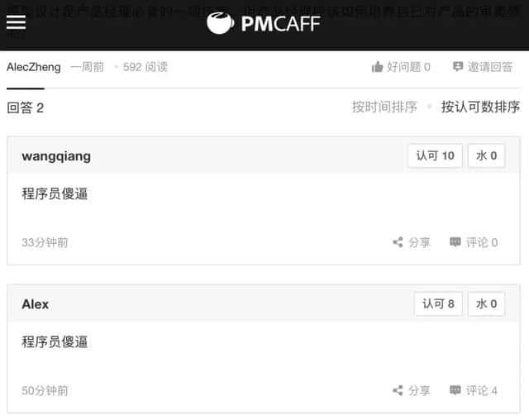Mark wangqiang's answer as 水 0
The image size is (529, 420).
coord(487,155)
